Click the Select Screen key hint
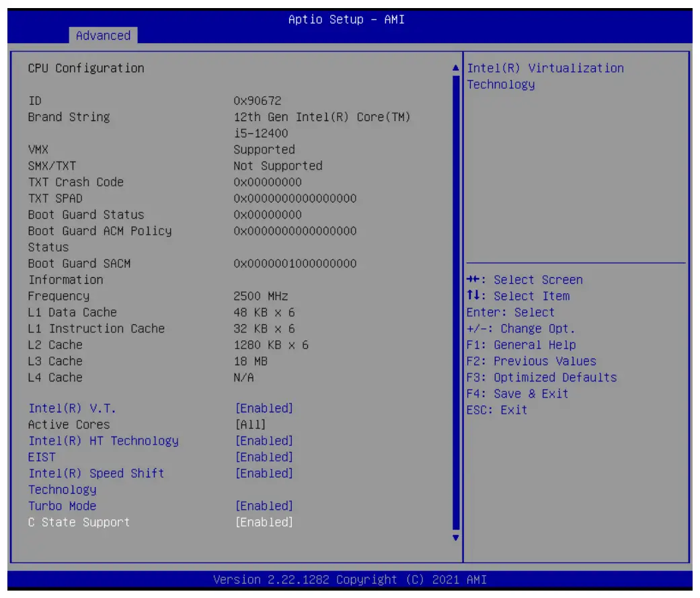Viewport: 700px width, 598px height. click(524, 280)
